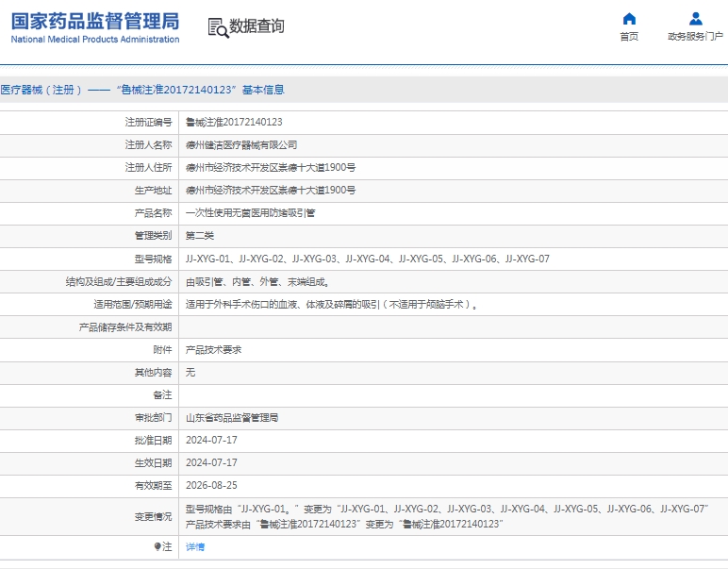The image size is (728, 569).
Task: Click the 产品技术要求 attachment text
Action: 213,350
